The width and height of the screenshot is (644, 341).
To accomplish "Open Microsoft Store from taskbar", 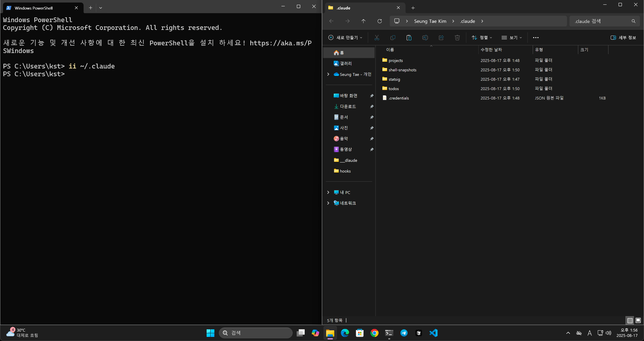I will coord(360,333).
